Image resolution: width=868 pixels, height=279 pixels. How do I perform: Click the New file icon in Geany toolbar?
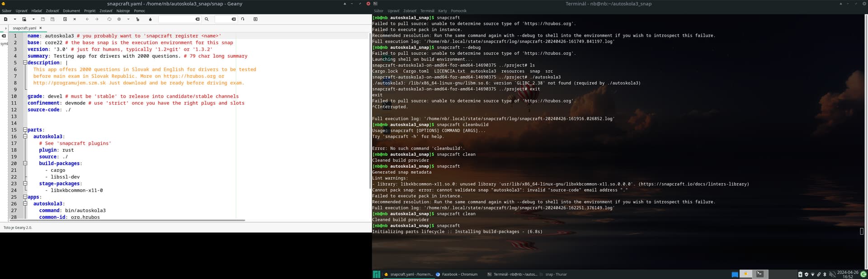pyautogui.click(x=6, y=19)
